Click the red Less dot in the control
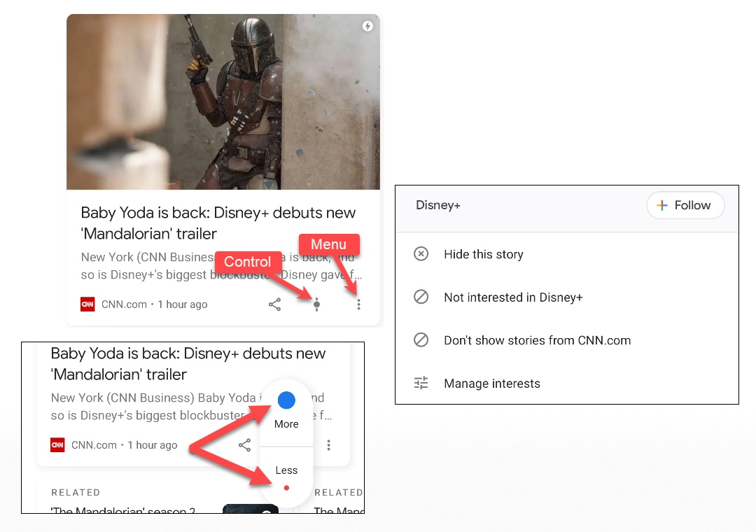Image resolution: width=756 pixels, height=532 pixels. click(286, 488)
